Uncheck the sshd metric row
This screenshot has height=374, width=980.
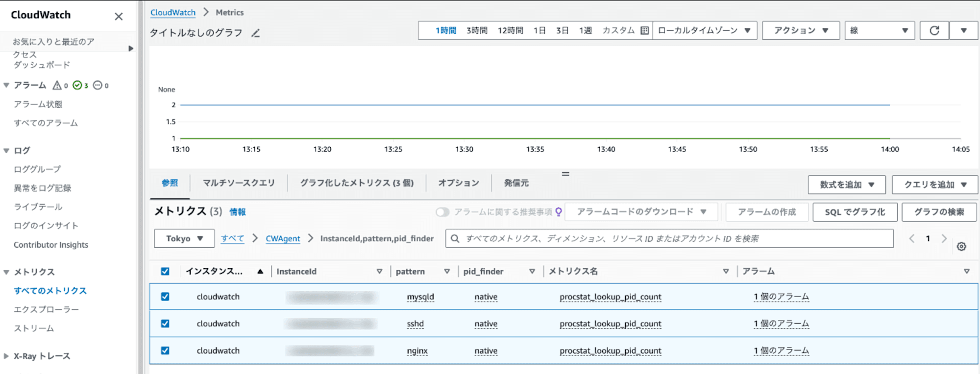click(x=165, y=324)
